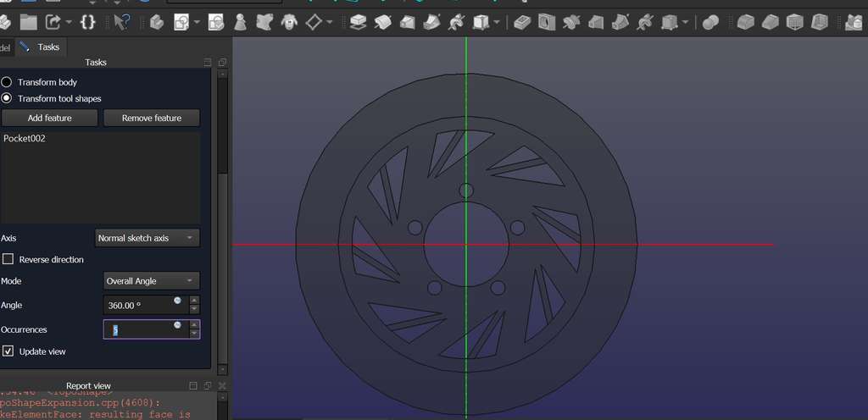Uncheck the Update view checkbox
The height and width of the screenshot is (420, 868).
(8, 351)
